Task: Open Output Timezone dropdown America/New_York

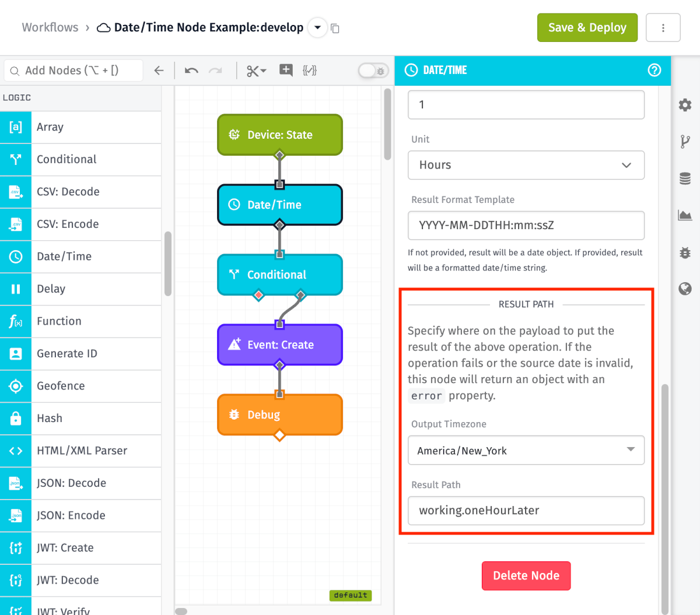Action: point(526,450)
